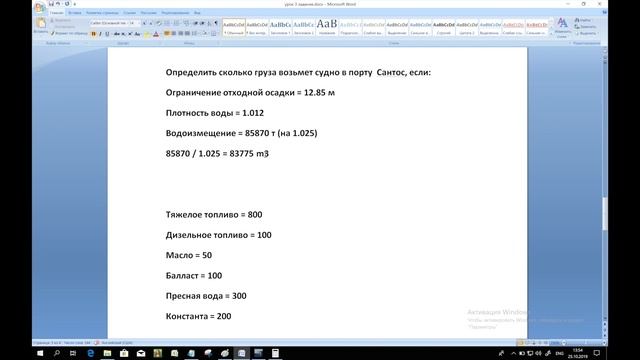Apply the Заголовок 1 style
Viewport: 640px width, 360px height.
point(280,27)
